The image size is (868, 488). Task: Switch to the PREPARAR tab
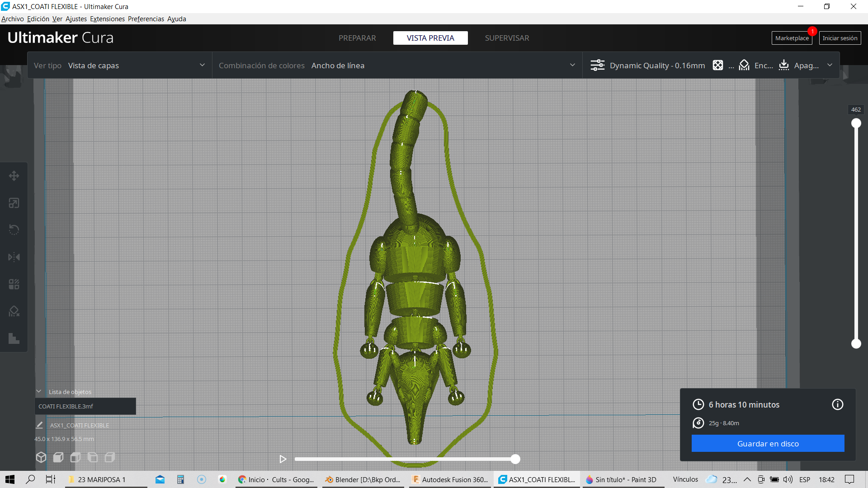point(357,38)
